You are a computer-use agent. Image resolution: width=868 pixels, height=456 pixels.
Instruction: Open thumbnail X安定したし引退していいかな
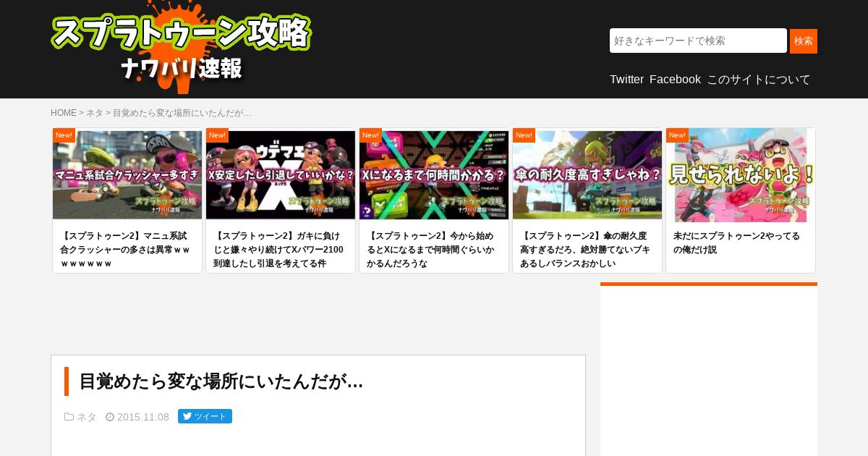(281, 174)
